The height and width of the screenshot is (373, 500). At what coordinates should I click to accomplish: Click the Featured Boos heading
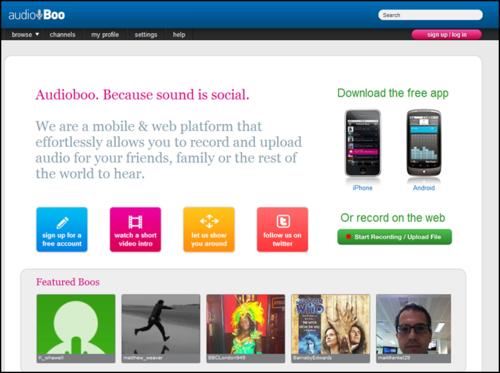[68, 282]
